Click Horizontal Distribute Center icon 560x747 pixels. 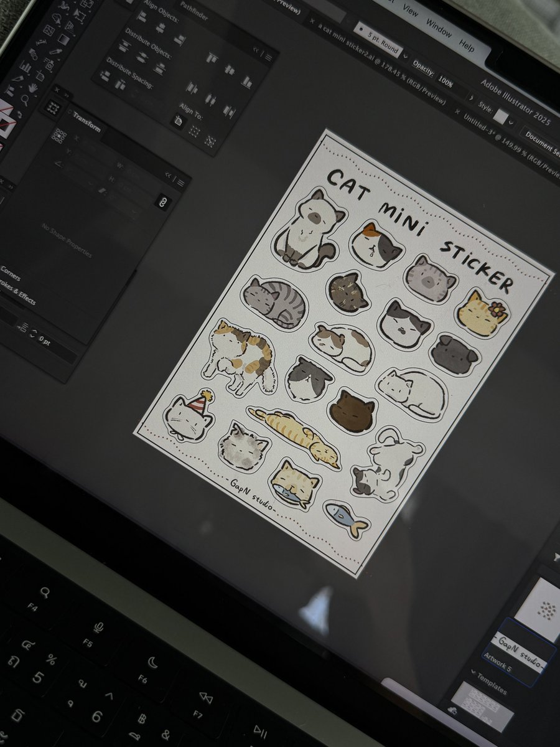210,99
